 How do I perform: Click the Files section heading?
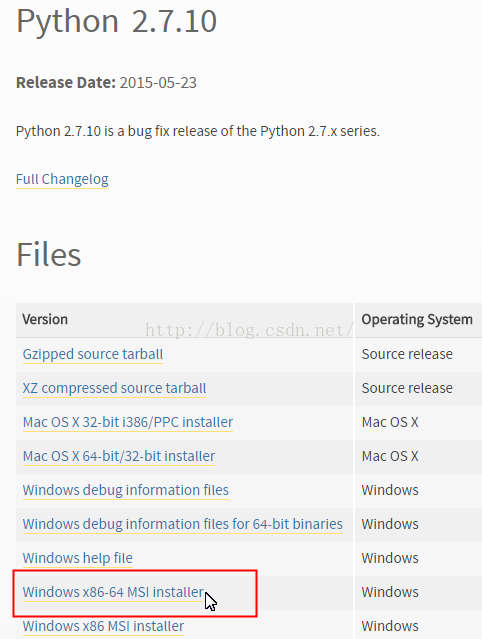[48, 254]
